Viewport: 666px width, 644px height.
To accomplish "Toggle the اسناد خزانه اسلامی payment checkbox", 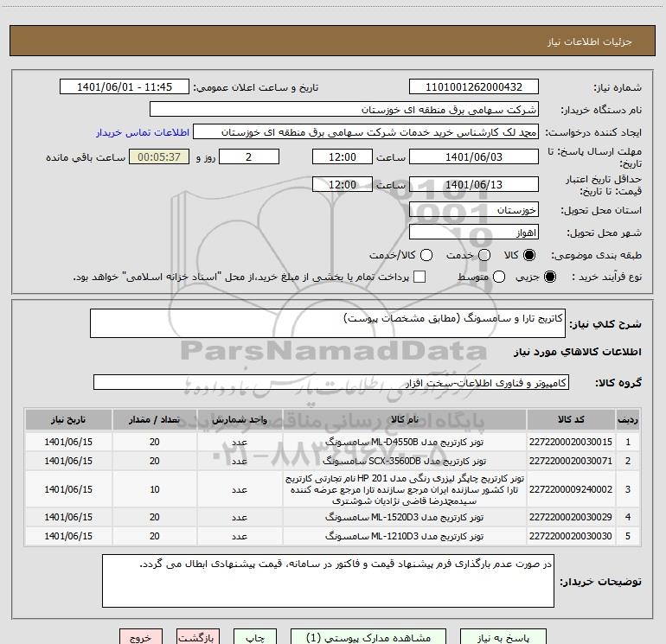I will [419, 277].
